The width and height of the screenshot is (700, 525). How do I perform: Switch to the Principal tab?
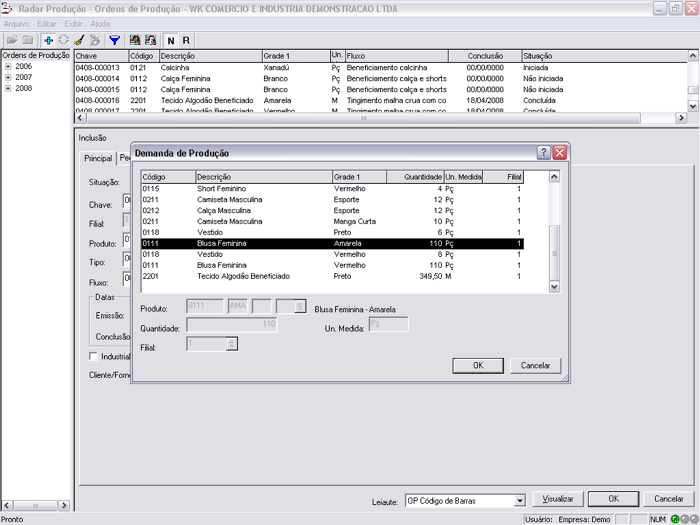coord(98,158)
